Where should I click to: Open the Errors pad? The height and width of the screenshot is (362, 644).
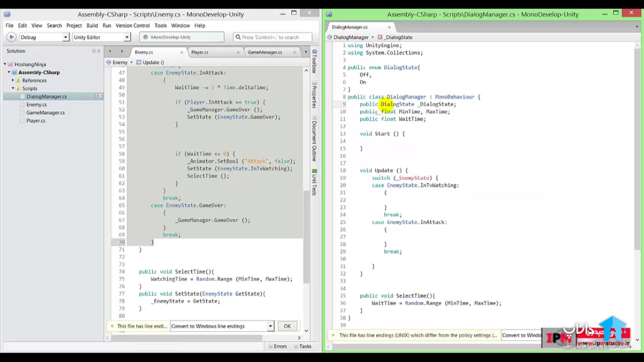277,346
